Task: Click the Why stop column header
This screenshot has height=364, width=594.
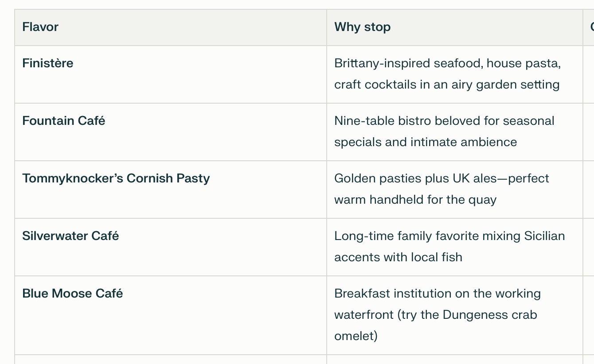Action: 362,27
